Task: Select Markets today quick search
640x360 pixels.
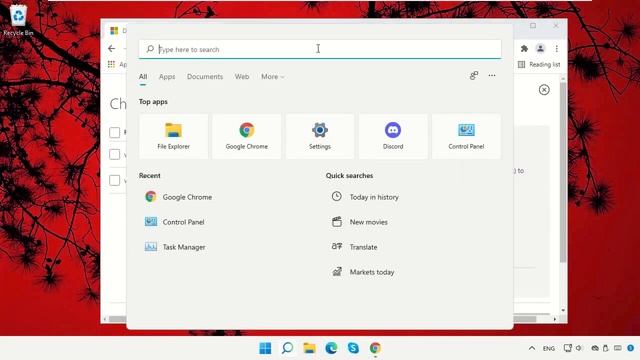Action: pyautogui.click(x=363, y=272)
